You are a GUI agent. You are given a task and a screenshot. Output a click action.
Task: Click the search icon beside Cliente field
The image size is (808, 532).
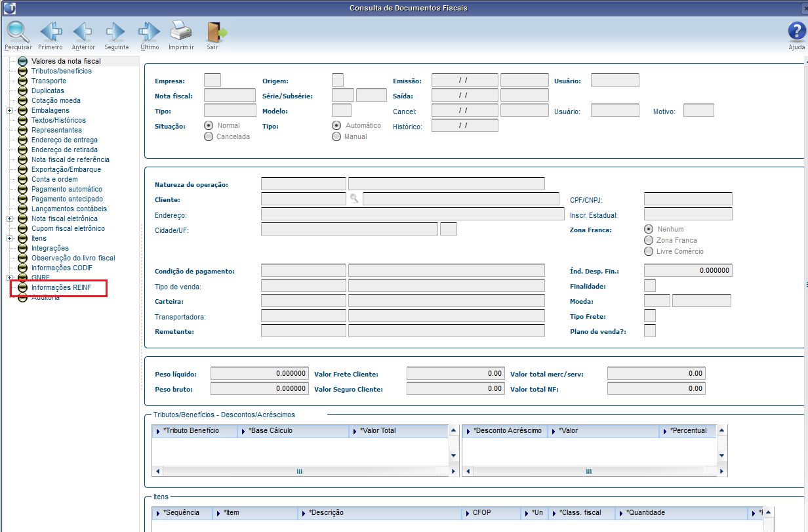point(354,199)
